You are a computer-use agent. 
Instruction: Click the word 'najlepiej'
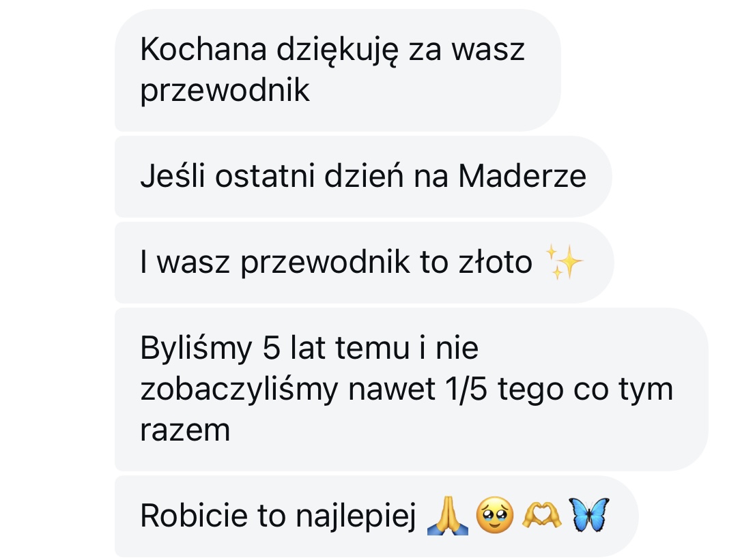click(356, 517)
